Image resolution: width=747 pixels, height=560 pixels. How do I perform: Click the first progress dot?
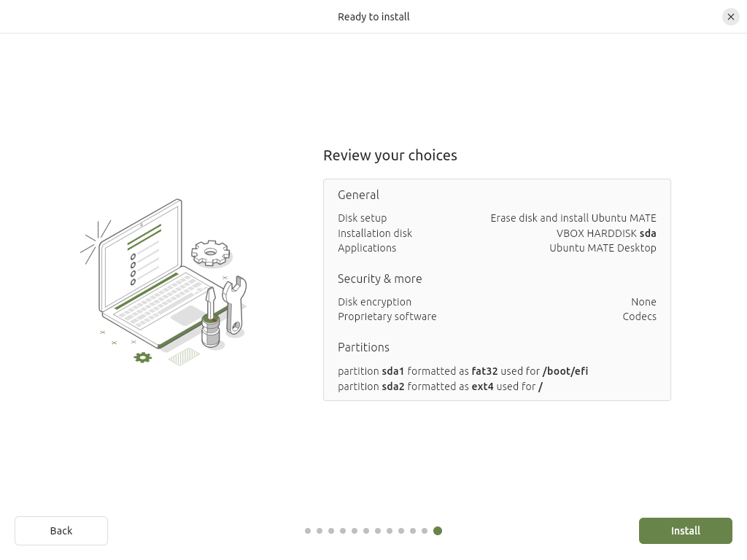tap(308, 531)
